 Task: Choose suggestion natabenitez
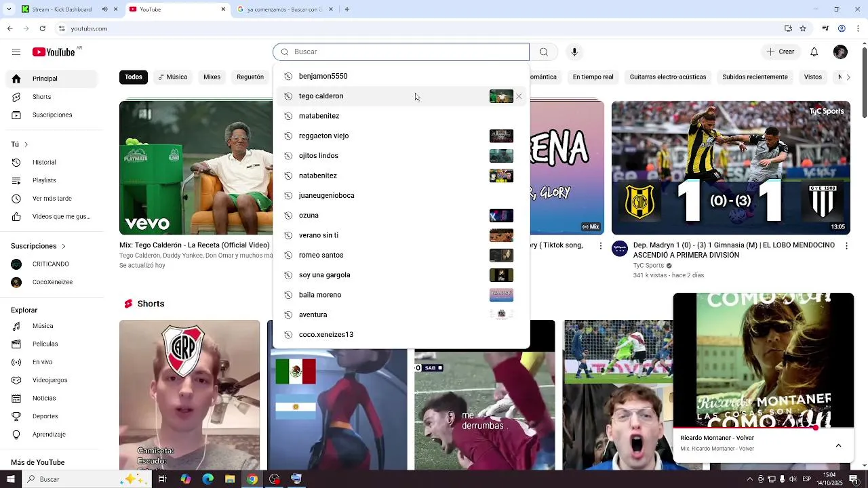(x=401, y=176)
